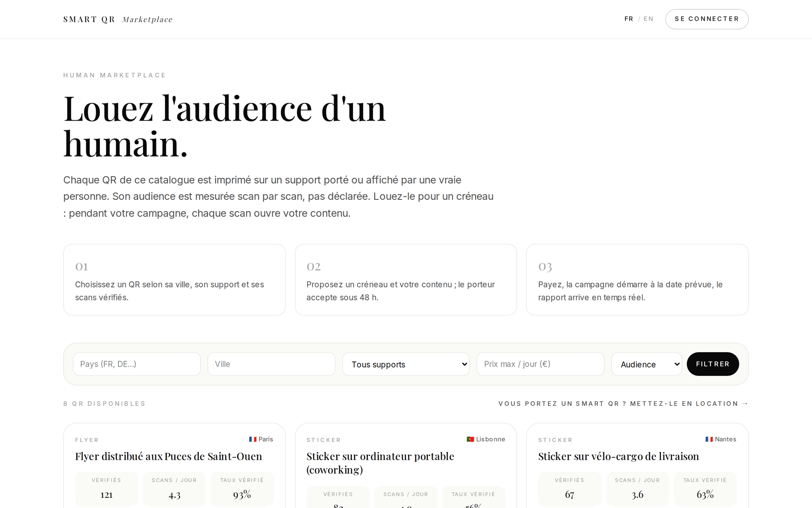Screen dimensions: 812x508
Task: Open the Sticker sur vélo-cargo listing
Action: click(x=618, y=456)
